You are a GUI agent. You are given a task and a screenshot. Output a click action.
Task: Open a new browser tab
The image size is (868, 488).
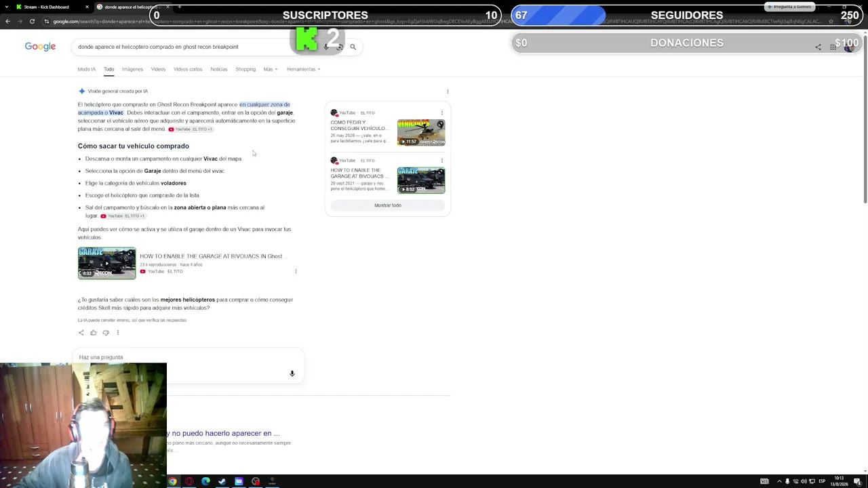179,7
